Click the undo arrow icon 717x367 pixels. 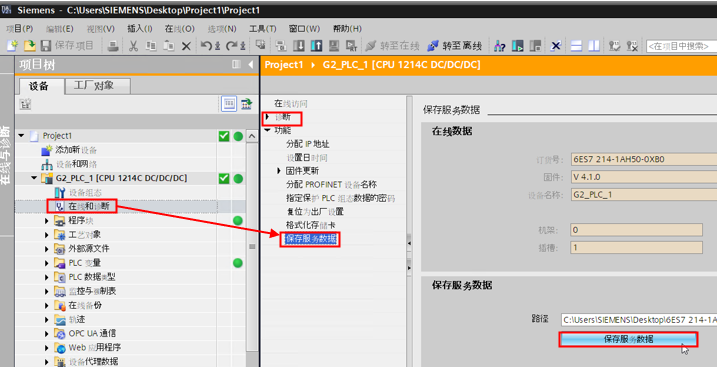206,45
